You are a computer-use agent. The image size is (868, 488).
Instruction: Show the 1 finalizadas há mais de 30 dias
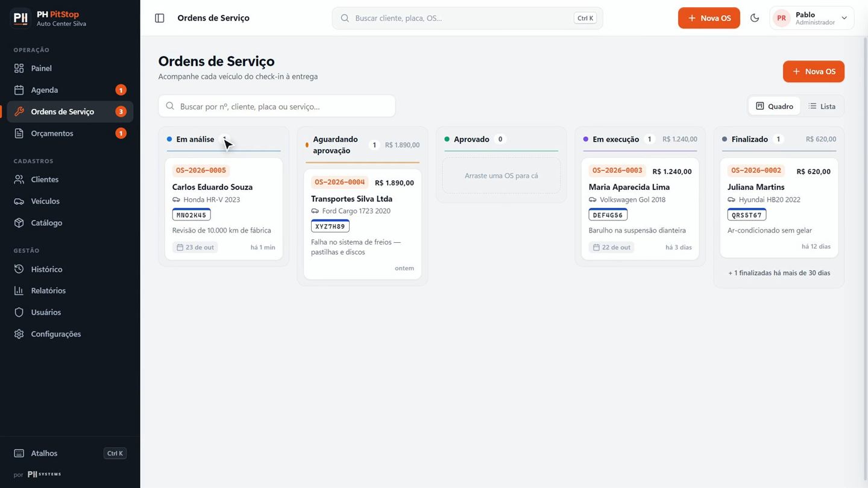(x=779, y=273)
